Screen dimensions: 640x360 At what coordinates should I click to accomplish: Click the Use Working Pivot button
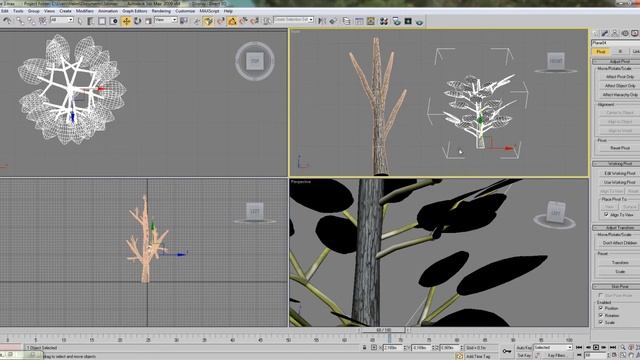click(620, 182)
